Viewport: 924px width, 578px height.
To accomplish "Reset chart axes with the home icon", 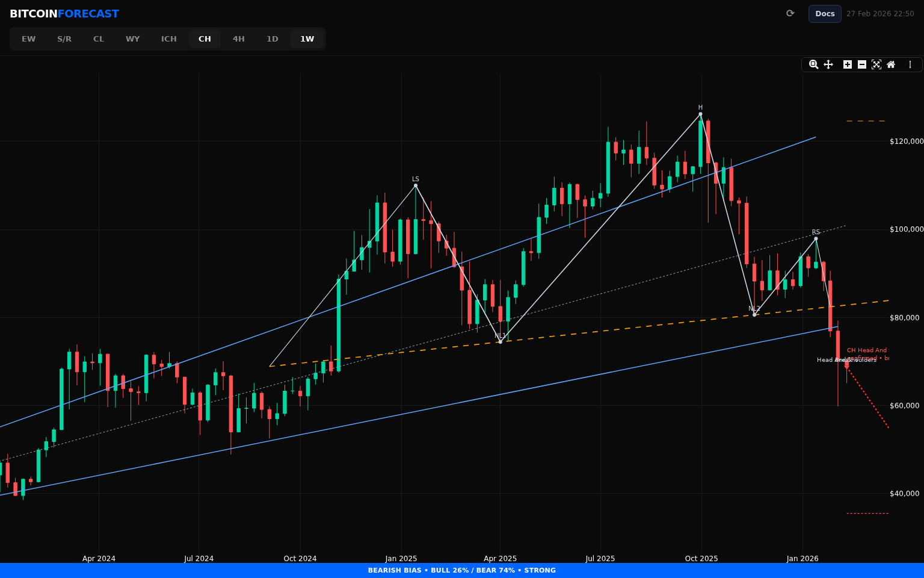I will click(891, 64).
